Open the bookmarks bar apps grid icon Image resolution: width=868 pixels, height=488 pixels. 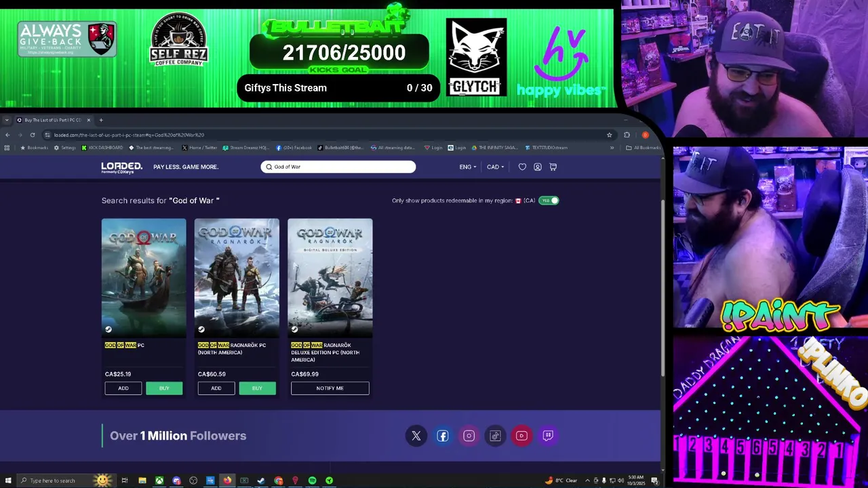(7, 148)
